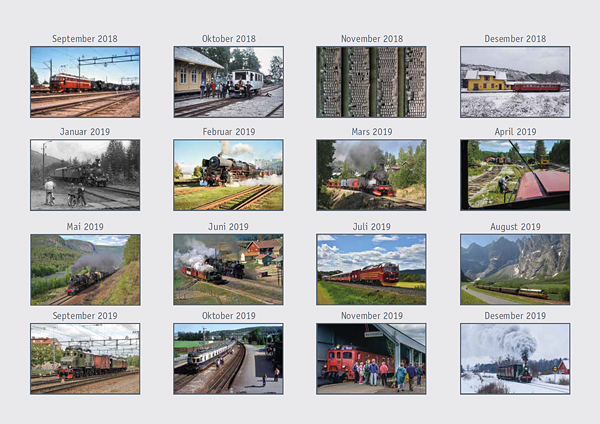Open the Juni 2019 thumbnail

point(228,270)
